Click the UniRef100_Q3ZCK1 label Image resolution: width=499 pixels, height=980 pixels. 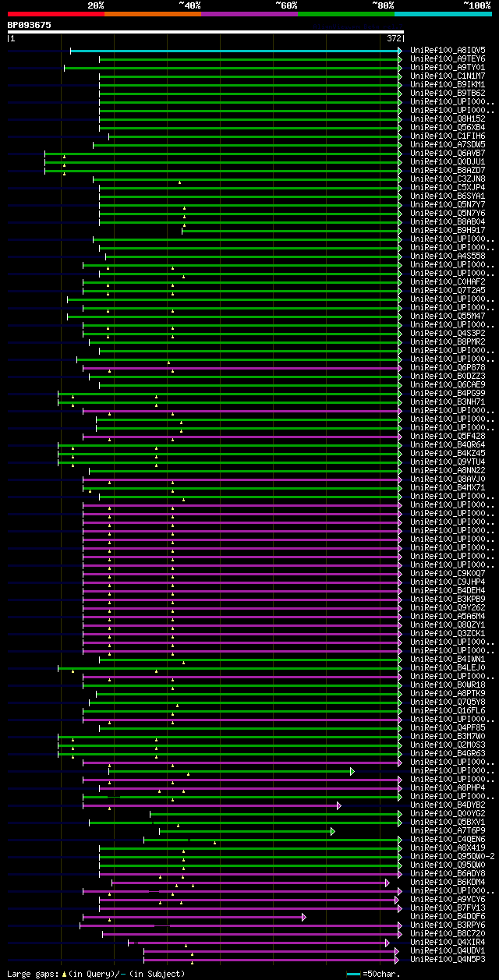pyautogui.click(x=448, y=633)
